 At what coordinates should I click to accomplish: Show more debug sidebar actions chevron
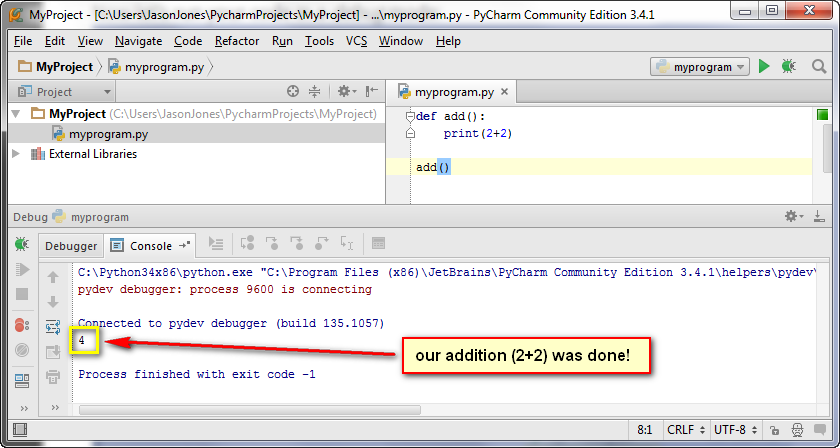pyautogui.click(x=24, y=408)
